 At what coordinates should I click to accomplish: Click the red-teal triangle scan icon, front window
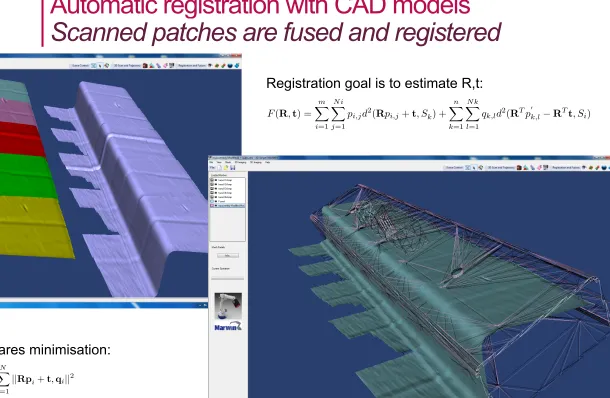(526, 167)
